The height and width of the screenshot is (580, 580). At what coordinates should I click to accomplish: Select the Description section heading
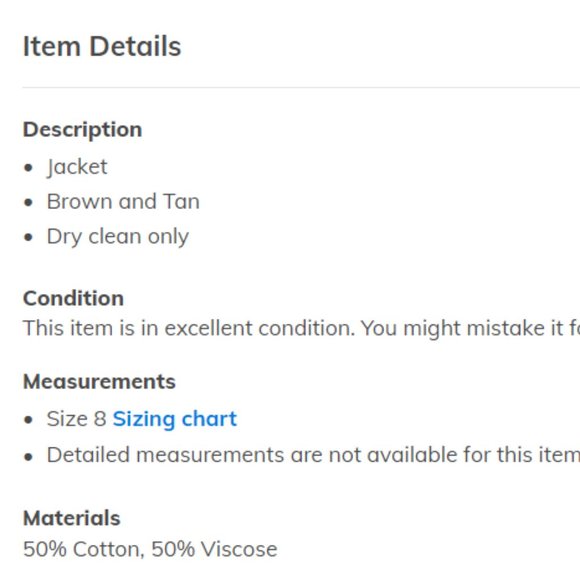[82, 131]
